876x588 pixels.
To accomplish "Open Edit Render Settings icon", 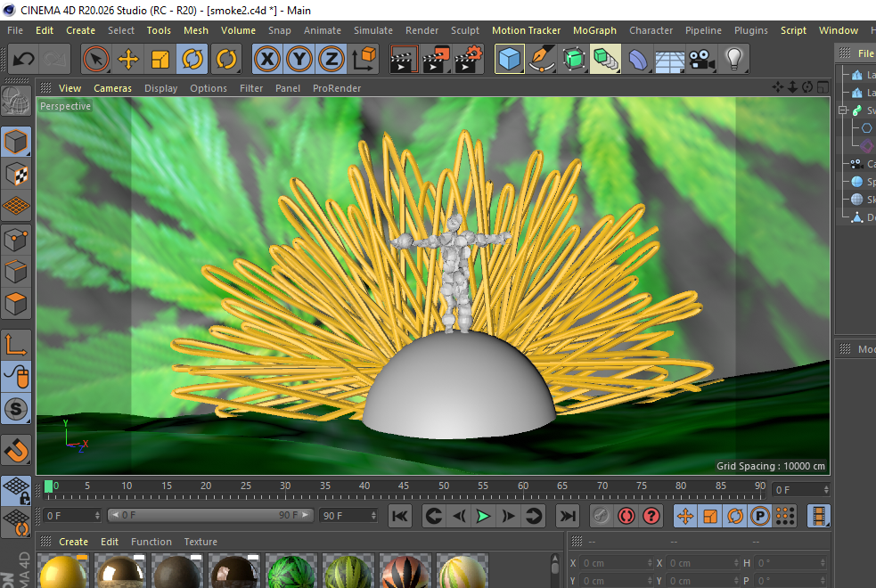I will [x=469, y=59].
